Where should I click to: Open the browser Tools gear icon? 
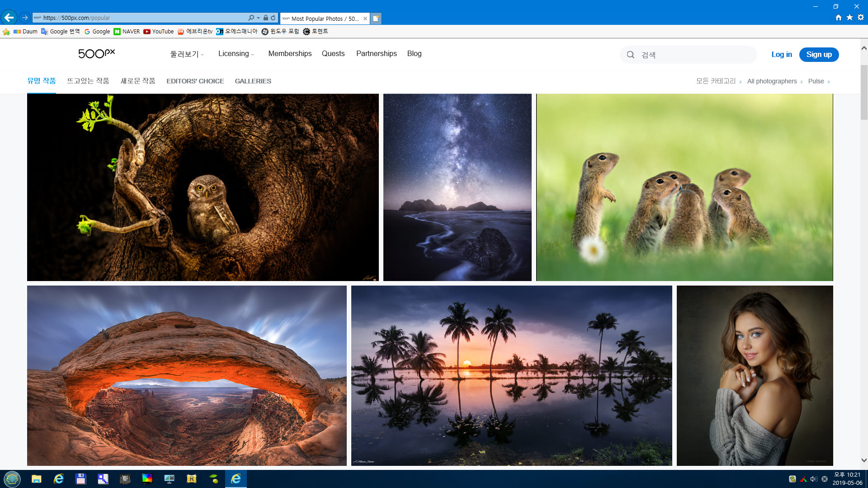861,17
